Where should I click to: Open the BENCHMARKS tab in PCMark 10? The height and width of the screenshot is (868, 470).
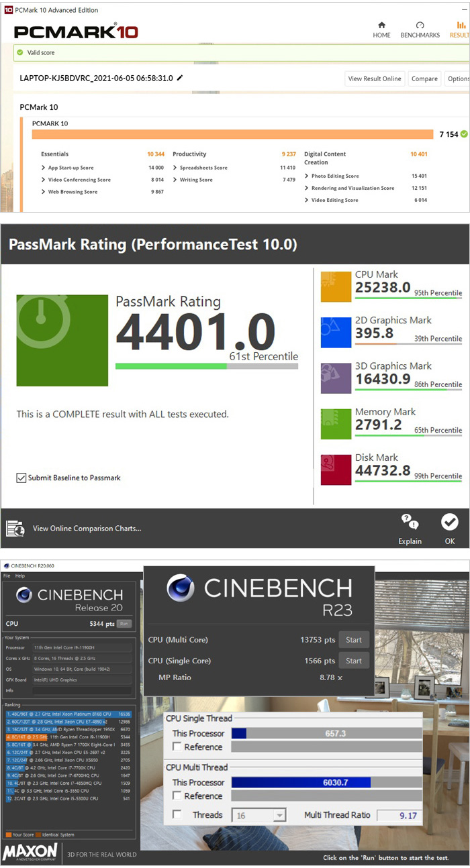[x=420, y=30]
